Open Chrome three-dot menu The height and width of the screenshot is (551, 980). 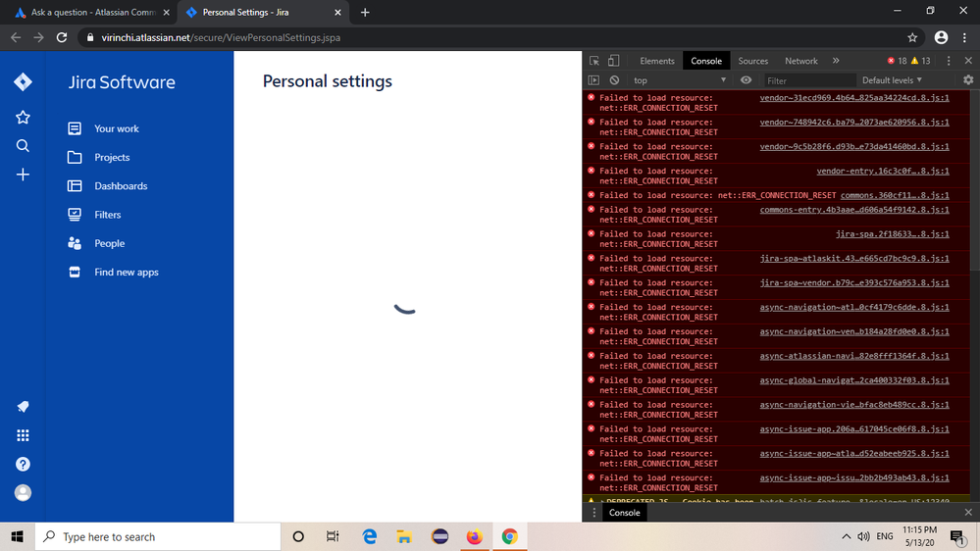(964, 37)
